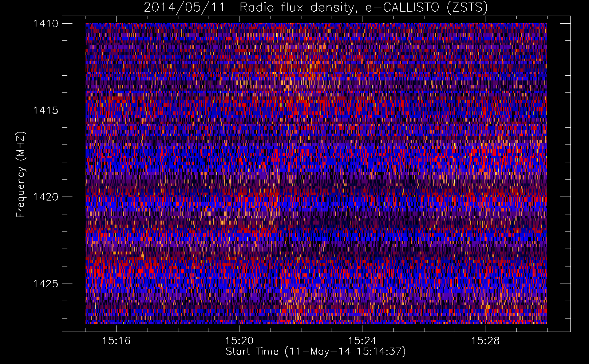The height and width of the screenshot is (364, 589).
Task: Select the 1415 frequency tick label
Action: coord(46,110)
